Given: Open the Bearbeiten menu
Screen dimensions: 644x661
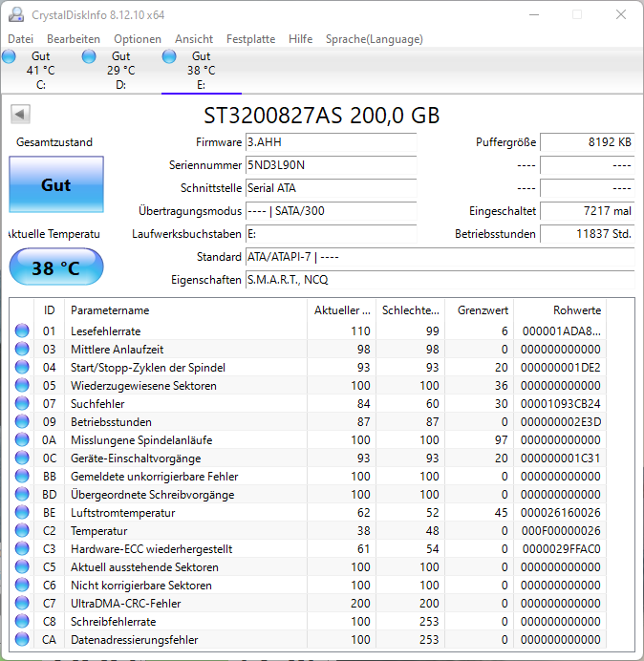Looking at the screenshot, I should pos(74,39).
